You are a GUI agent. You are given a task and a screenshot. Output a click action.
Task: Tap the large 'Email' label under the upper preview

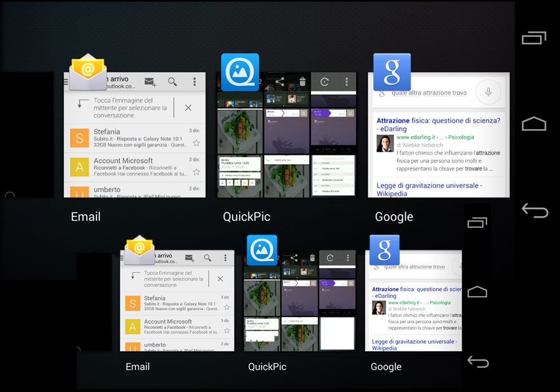(86, 217)
